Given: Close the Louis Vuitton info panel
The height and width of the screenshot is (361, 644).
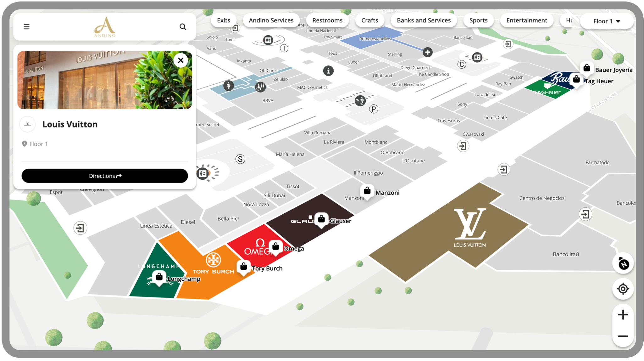Looking at the screenshot, I should click(x=180, y=60).
